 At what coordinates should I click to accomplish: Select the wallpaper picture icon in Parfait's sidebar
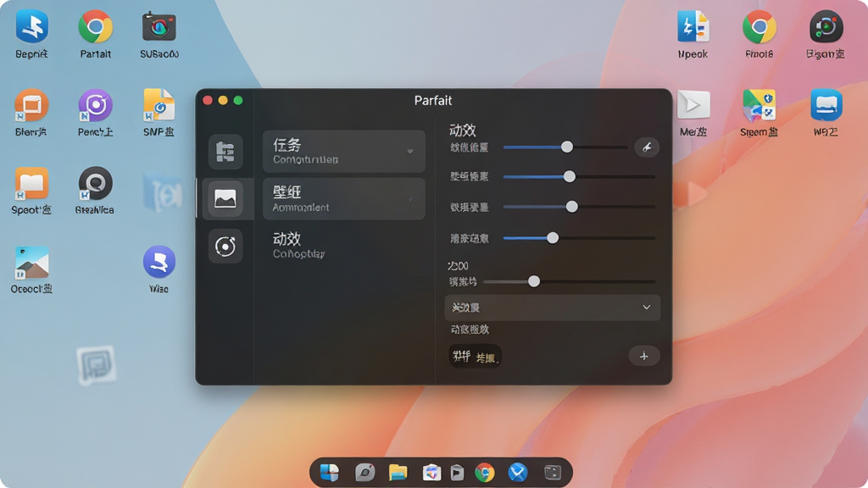(x=225, y=198)
